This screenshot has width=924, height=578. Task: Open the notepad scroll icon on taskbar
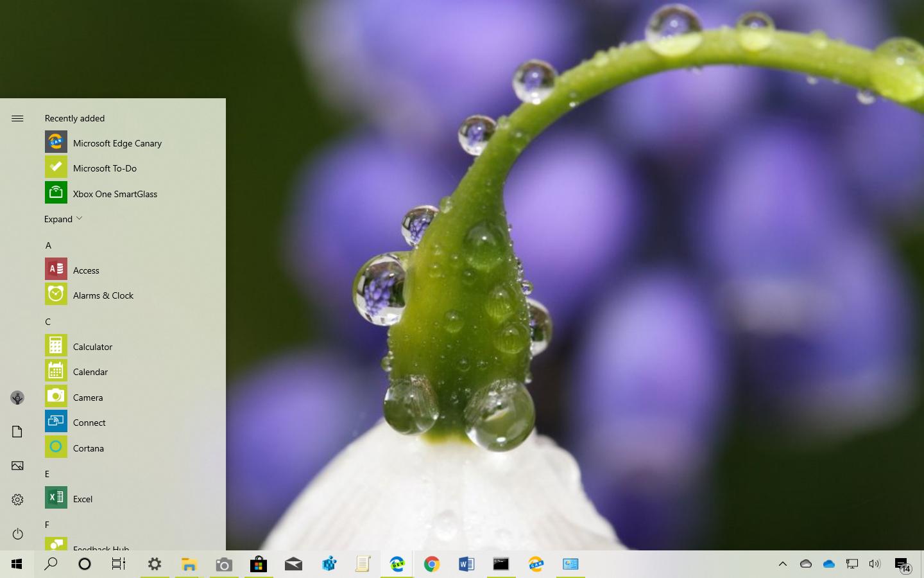[363, 564]
